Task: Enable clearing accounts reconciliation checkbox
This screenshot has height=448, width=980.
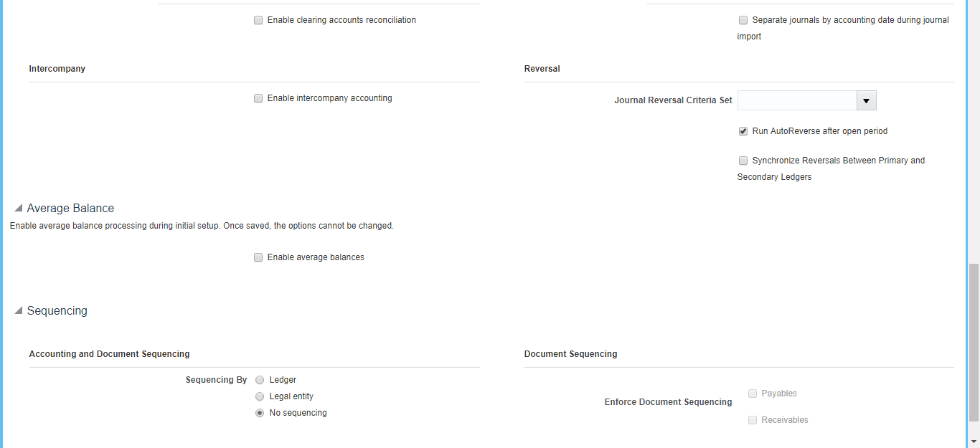Action: point(258,21)
